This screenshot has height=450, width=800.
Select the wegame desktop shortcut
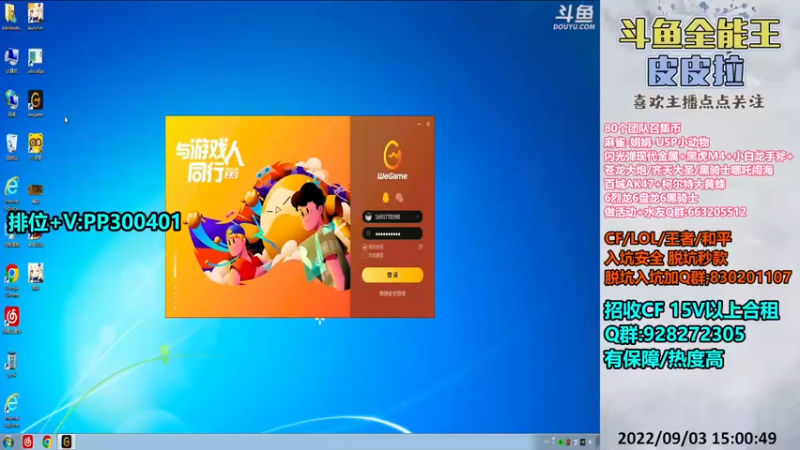pos(35,103)
